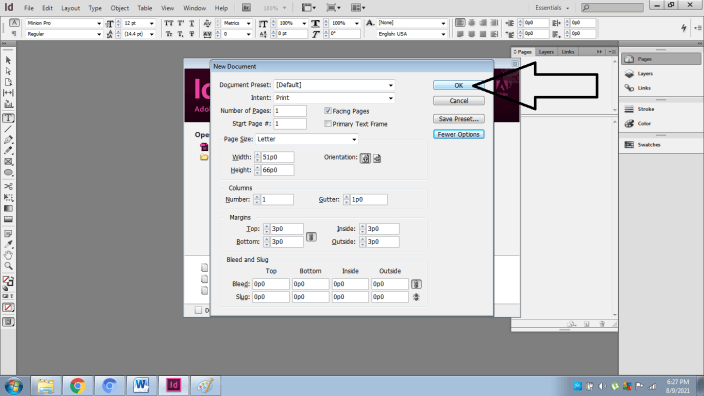Click the Number of Pages field

[290, 110]
